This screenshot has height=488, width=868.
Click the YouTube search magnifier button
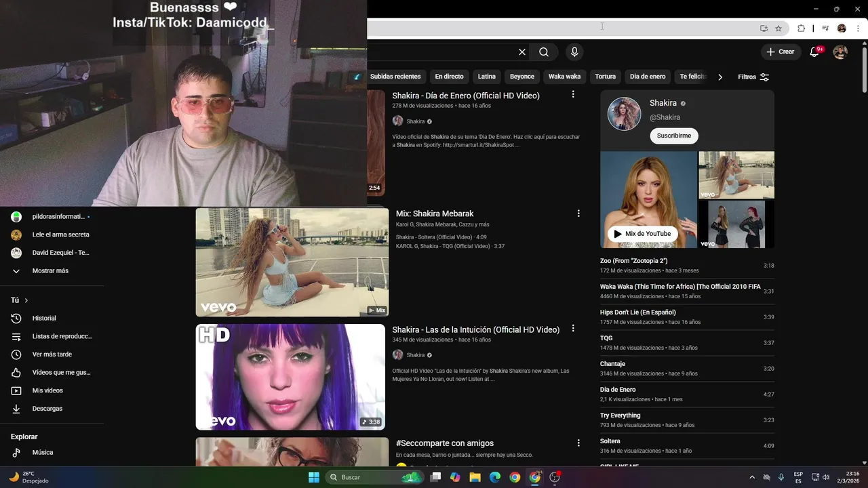tap(544, 52)
